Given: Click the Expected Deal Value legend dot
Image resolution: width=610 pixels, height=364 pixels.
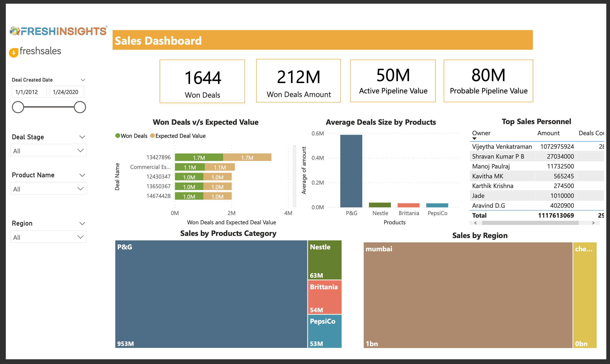Looking at the screenshot, I should coord(152,136).
